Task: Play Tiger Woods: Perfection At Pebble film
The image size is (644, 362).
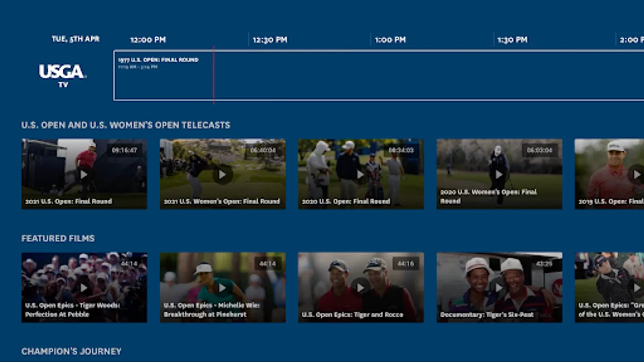Action: tap(84, 288)
